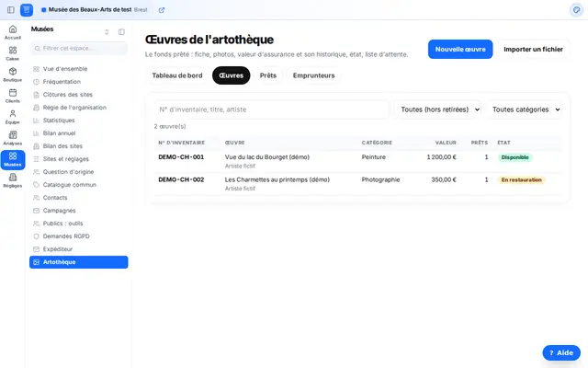Open Clôtures des sites in sidebar
The width and height of the screenshot is (588, 368).
79,95
